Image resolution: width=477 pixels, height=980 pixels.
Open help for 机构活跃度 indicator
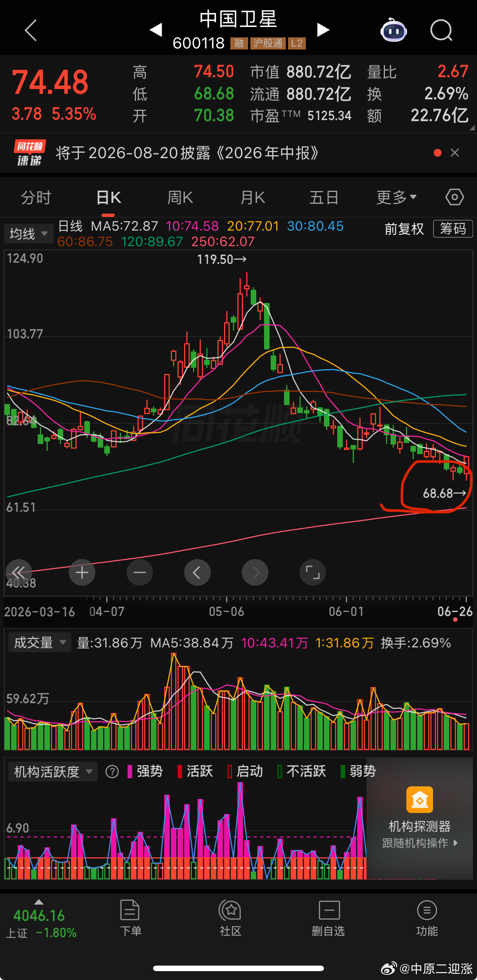click(x=112, y=772)
